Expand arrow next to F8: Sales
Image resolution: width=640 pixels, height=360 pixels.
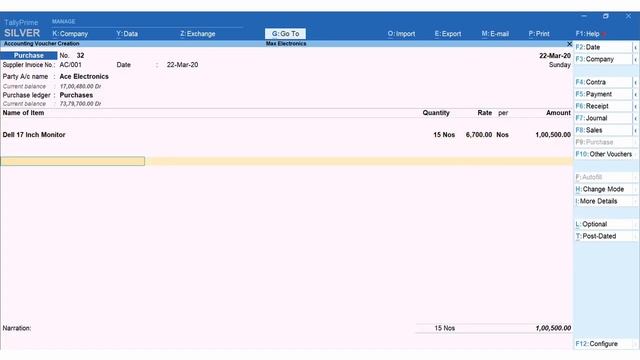point(636,131)
